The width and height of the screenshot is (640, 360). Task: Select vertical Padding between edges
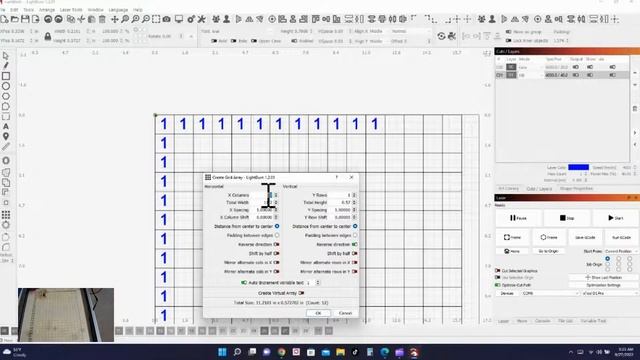355,236
